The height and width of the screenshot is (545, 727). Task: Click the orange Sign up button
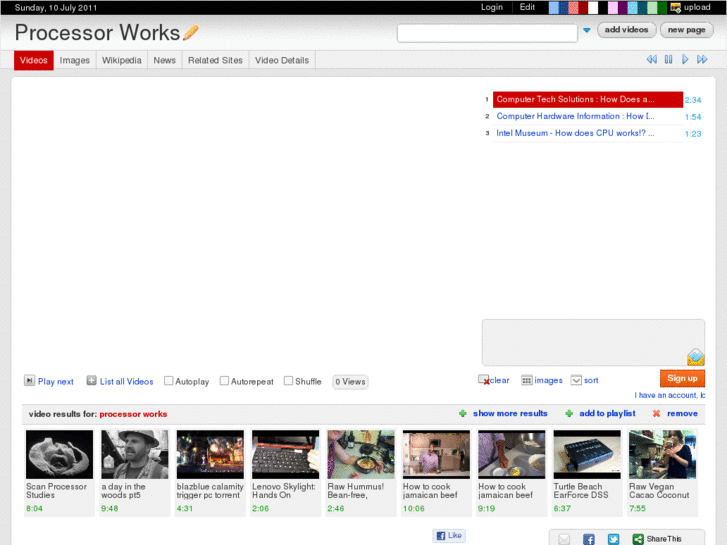pyautogui.click(x=682, y=378)
